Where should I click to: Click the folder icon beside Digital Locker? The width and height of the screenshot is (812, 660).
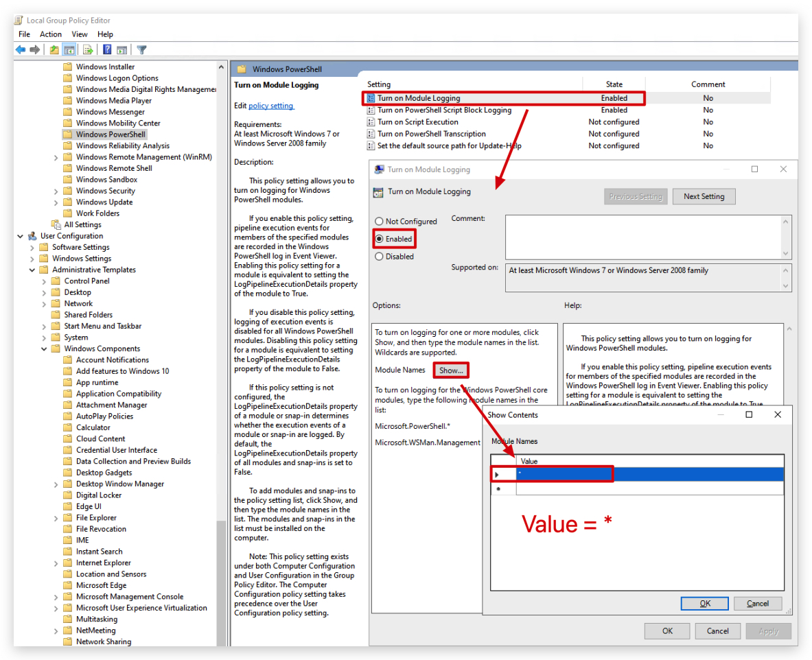pyautogui.click(x=67, y=495)
